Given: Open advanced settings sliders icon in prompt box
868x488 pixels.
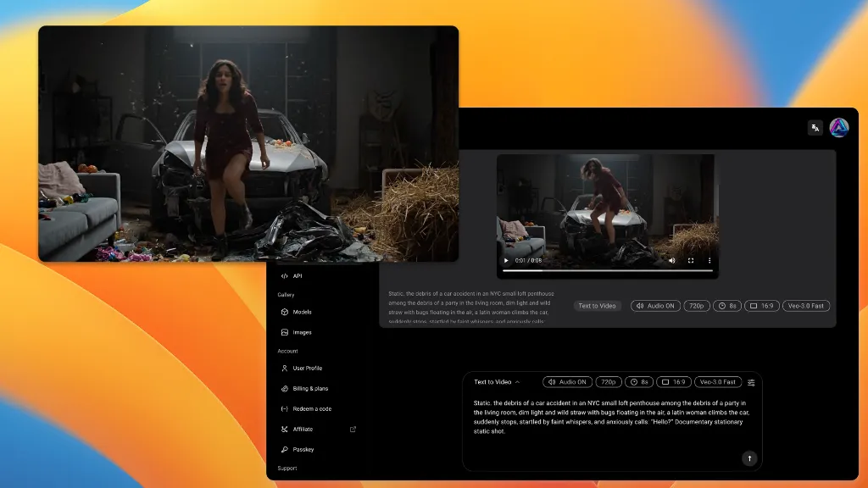Looking at the screenshot, I should 751,382.
